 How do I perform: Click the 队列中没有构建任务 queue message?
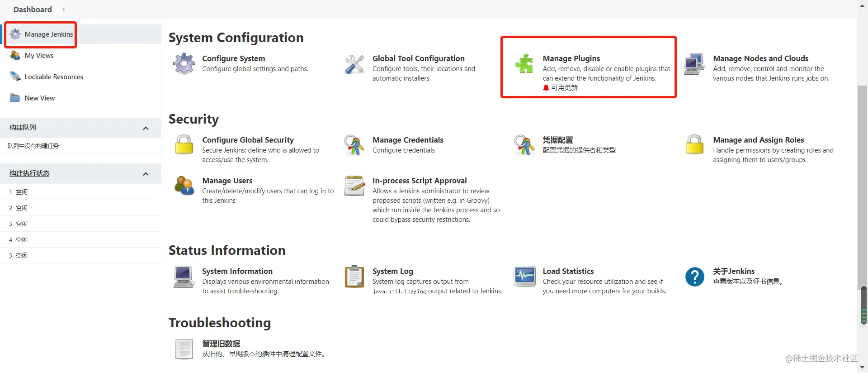coord(33,146)
